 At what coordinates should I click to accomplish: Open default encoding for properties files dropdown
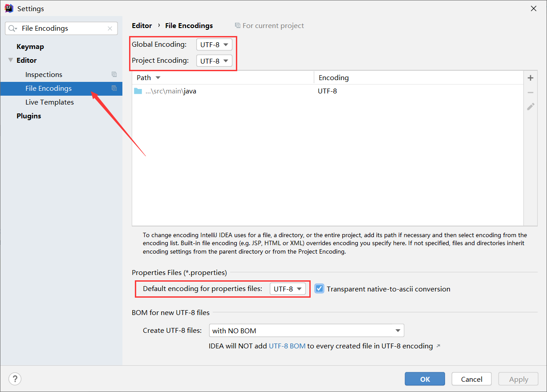click(288, 289)
